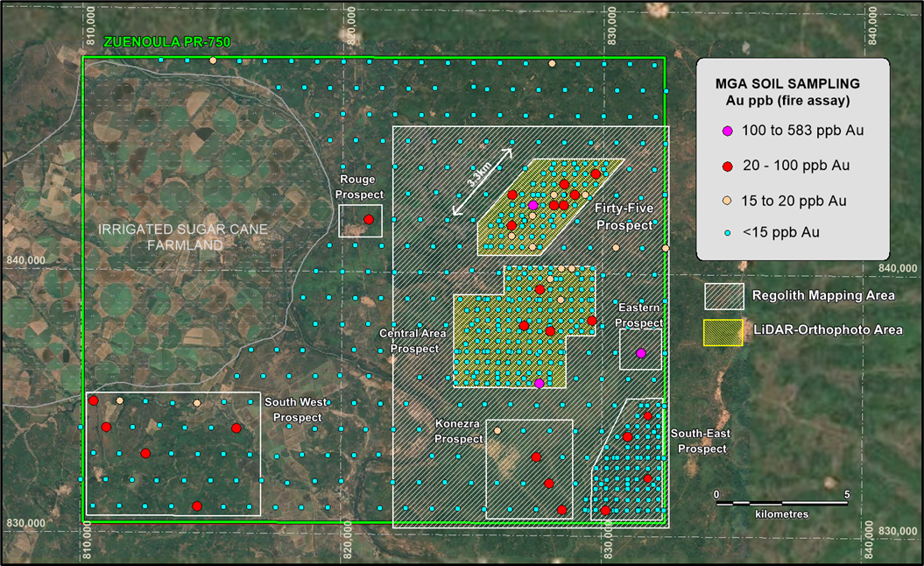Click the kilometres scale bar

[781, 502]
